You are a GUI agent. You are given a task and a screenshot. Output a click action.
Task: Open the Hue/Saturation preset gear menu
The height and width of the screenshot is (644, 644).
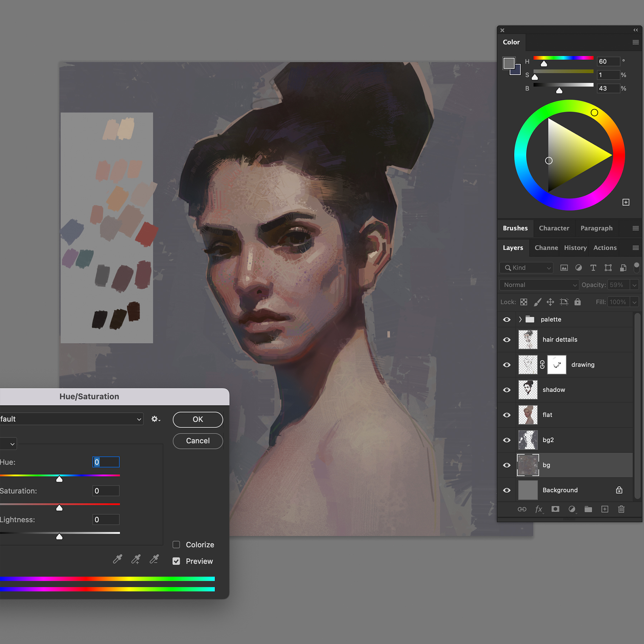point(156,419)
